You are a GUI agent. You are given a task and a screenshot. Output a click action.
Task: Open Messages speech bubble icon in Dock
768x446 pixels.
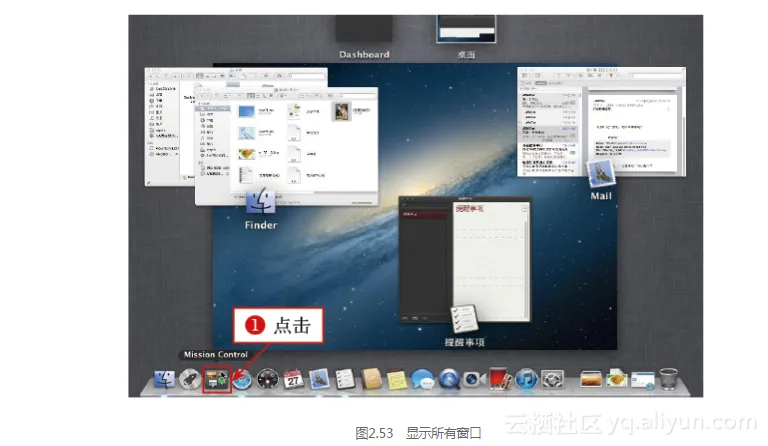click(x=423, y=379)
